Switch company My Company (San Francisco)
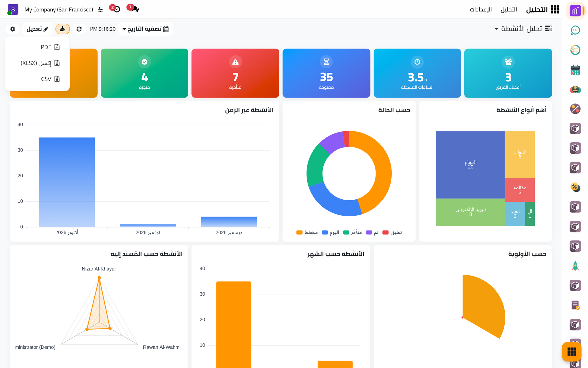Viewport: 588px width, 368px height. point(59,10)
